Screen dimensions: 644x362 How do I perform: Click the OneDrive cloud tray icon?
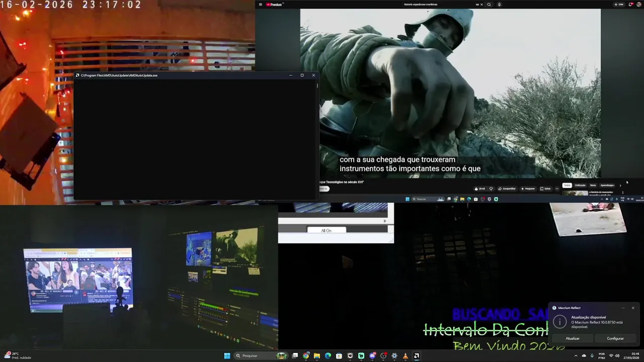click(x=584, y=356)
